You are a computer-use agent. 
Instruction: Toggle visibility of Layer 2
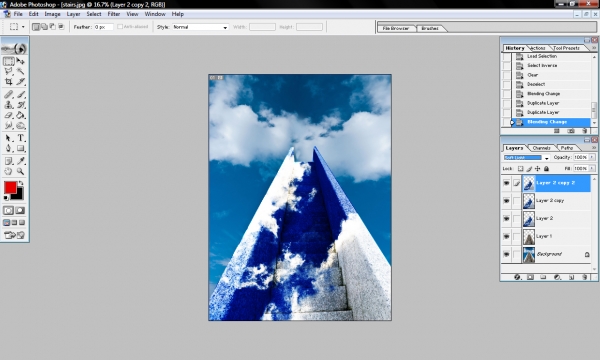pos(506,218)
